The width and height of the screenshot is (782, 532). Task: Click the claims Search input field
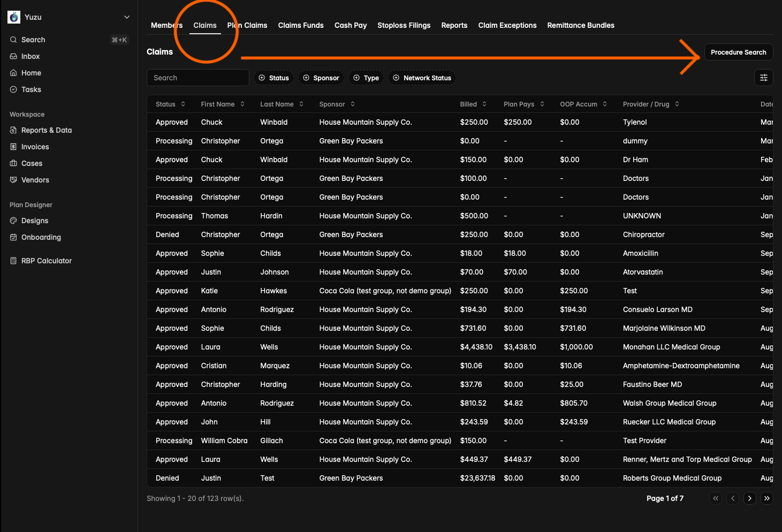[198, 78]
